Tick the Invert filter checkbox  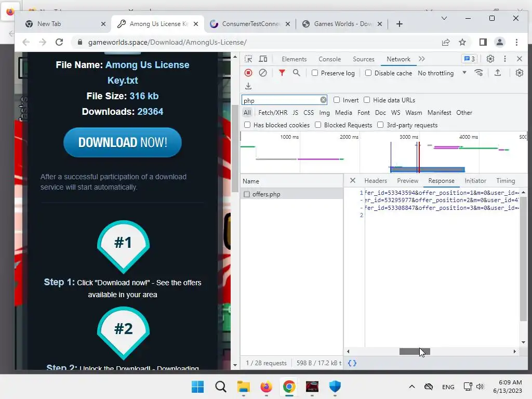coord(337,100)
